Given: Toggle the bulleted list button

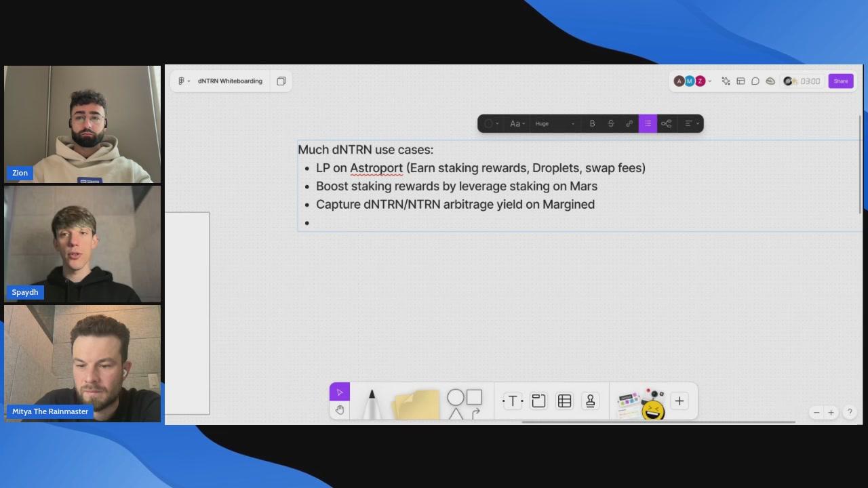Looking at the screenshot, I should point(648,123).
